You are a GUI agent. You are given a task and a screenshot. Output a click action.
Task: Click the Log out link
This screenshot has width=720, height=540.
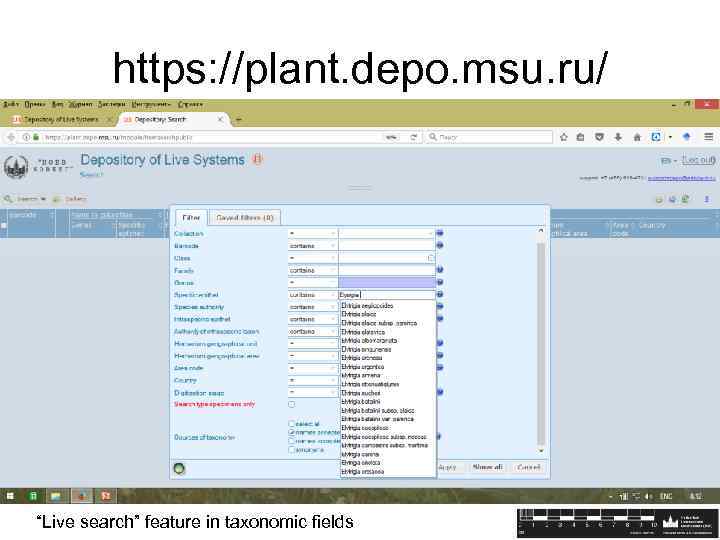tap(698, 160)
